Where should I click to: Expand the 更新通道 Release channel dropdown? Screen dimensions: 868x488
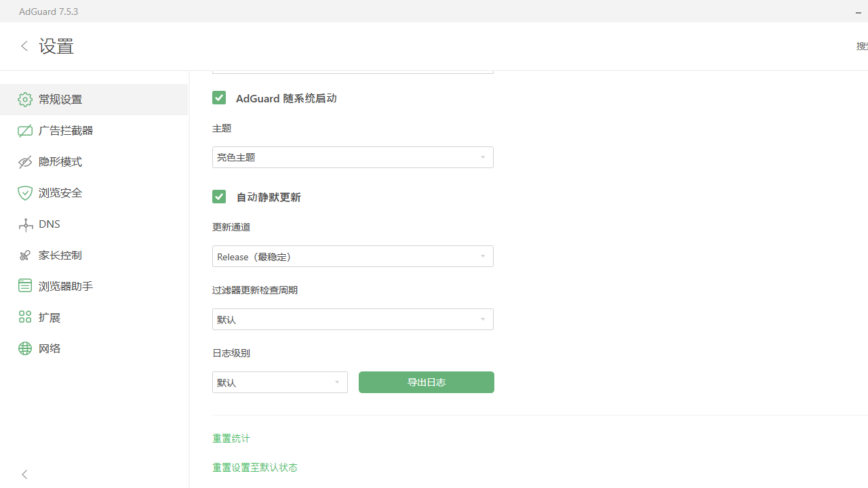click(x=353, y=256)
